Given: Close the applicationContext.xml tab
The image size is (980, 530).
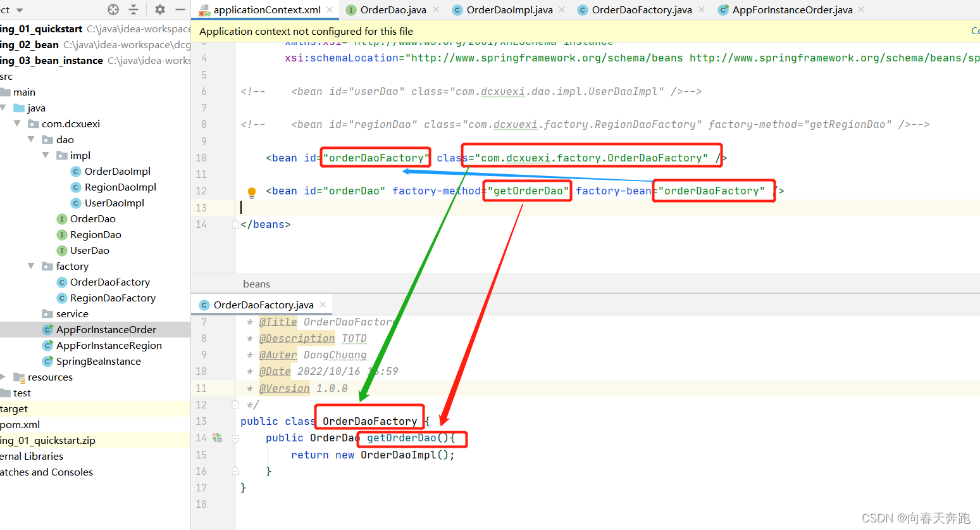Looking at the screenshot, I should [330, 9].
